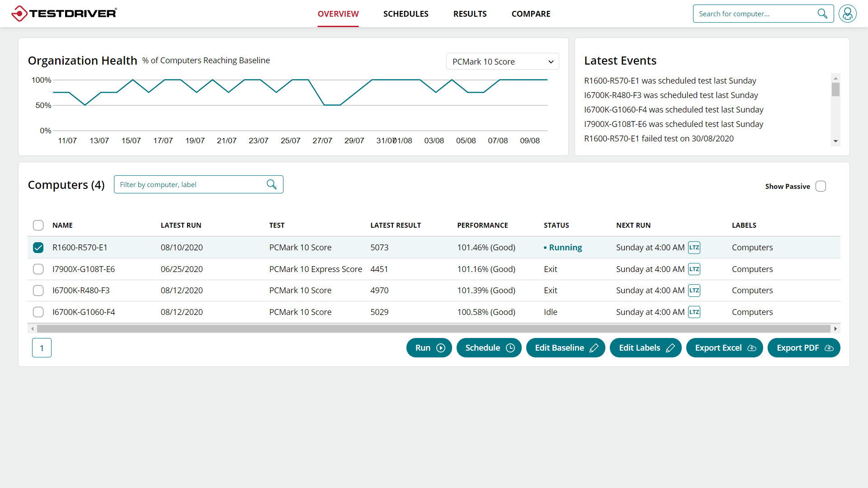Uncheck the R1600-R570-E1 row checkbox
The image size is (868, 488).
(x=38, y=248)
